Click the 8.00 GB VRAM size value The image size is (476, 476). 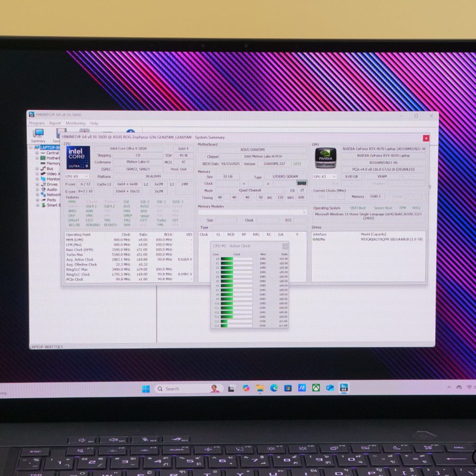point(352,176)
